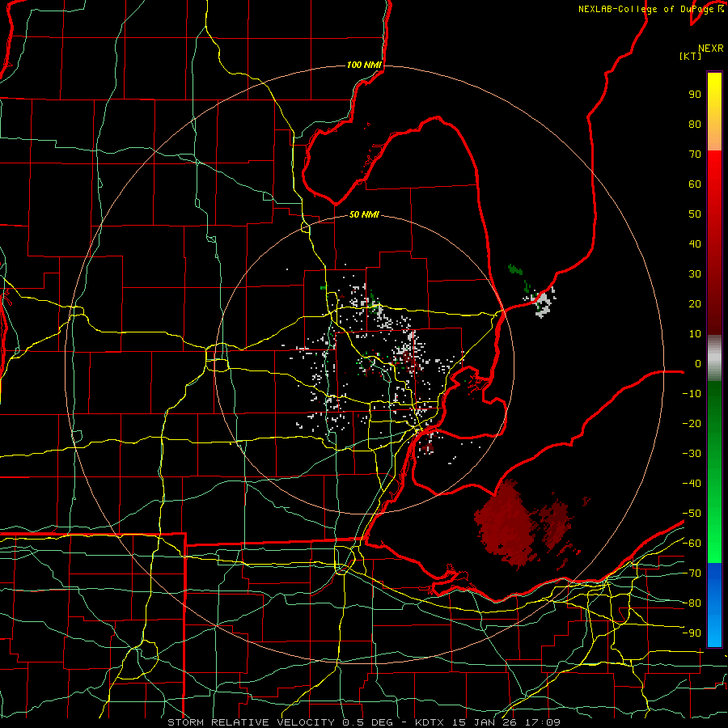This screenshot has width=728, height=728.
Task: Click the -20 value on the velocity scale
Action: (x=692, y=424)
